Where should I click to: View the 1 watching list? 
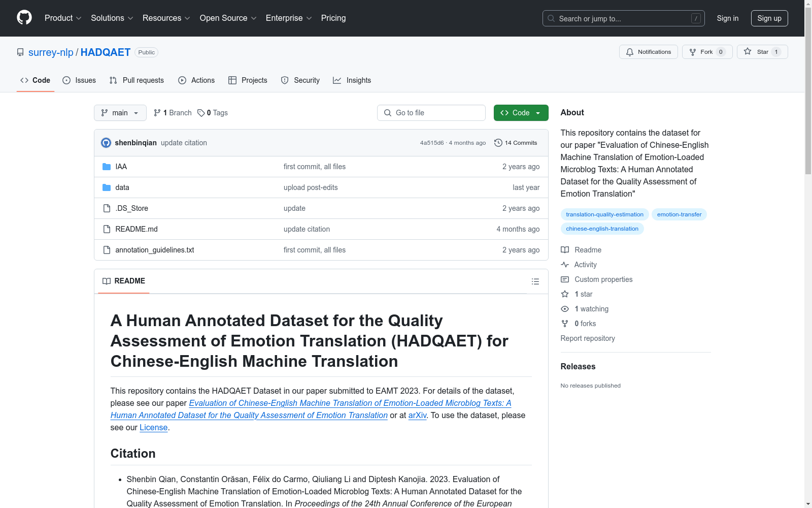click(x=585, y=309)
